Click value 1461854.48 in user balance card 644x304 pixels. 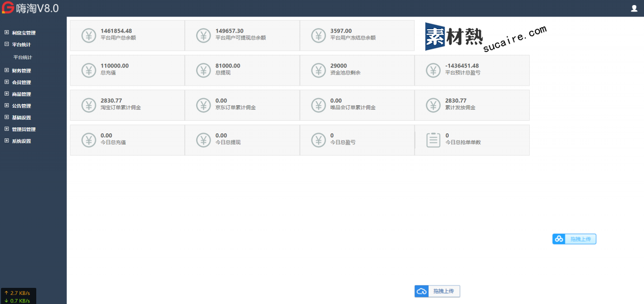pos(116,31)
